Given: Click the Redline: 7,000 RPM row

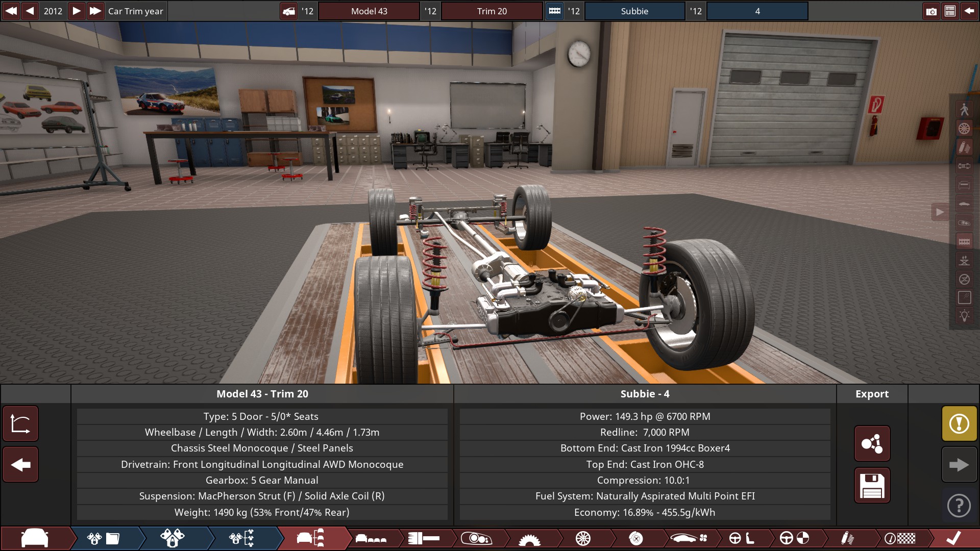Looking at the screenshot, I should [x=645, y=432].
